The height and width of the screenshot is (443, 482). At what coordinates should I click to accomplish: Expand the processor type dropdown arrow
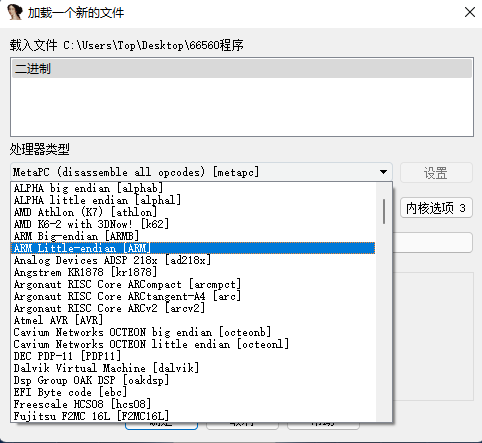tap(383, 172)
